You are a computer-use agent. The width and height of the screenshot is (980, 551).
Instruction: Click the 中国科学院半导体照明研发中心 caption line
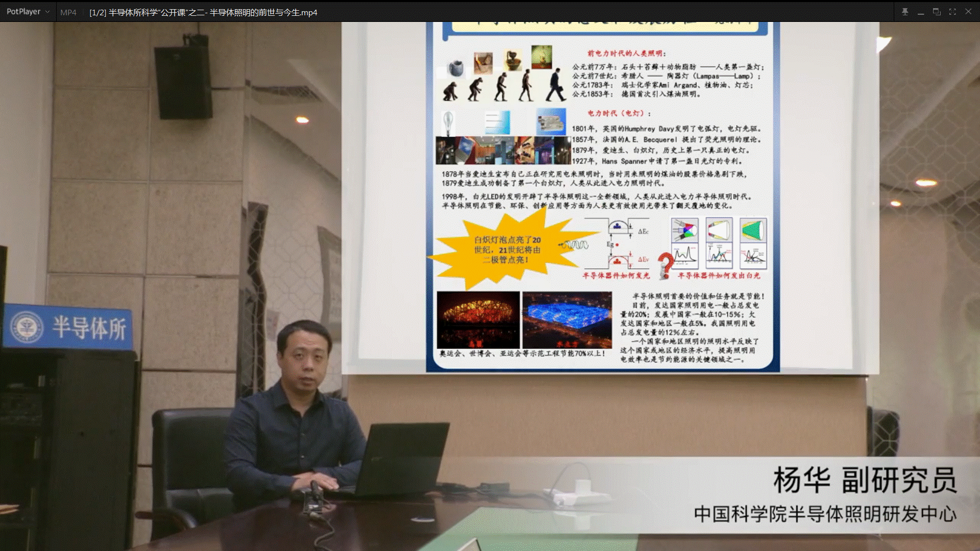coord(825,514)
